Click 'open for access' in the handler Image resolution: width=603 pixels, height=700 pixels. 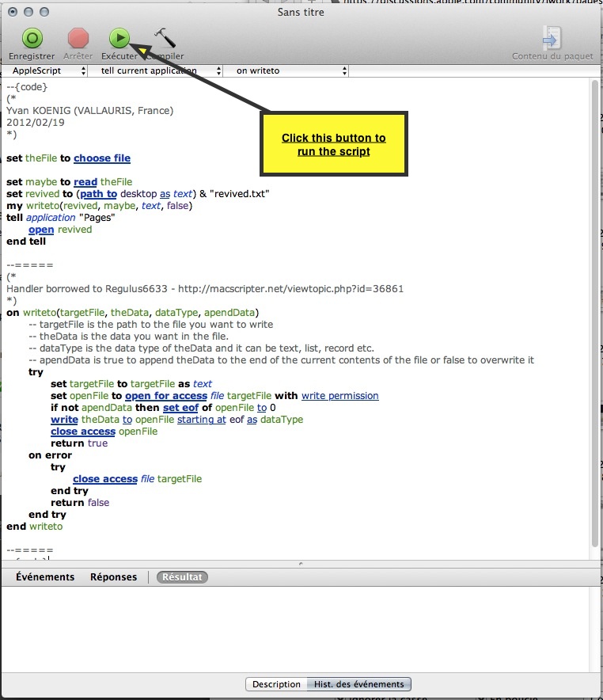tap(166, 396)
